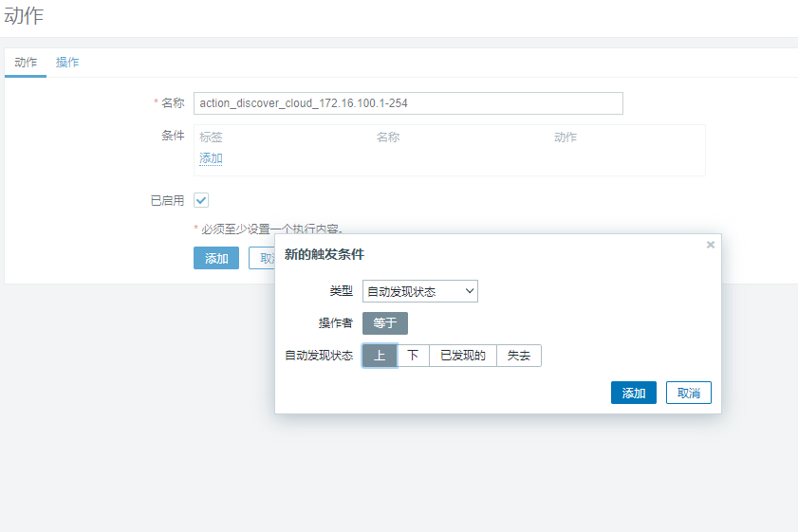
Task: Open the 操作 tab
Action: point(67,63)
